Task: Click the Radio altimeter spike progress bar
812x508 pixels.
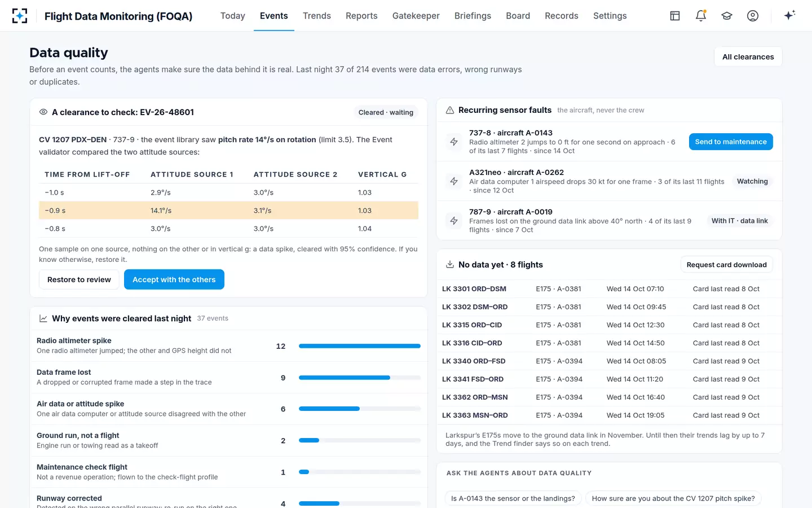Action: pos(360,346)
